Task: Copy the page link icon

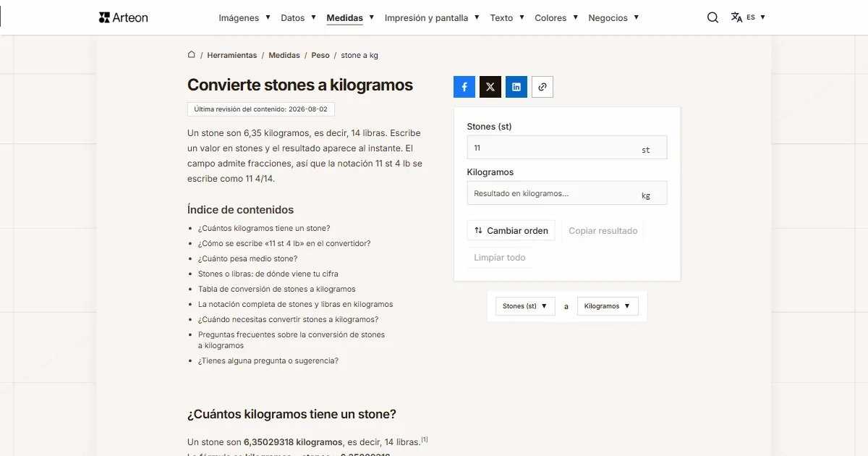Action: (x=542, y=87)
